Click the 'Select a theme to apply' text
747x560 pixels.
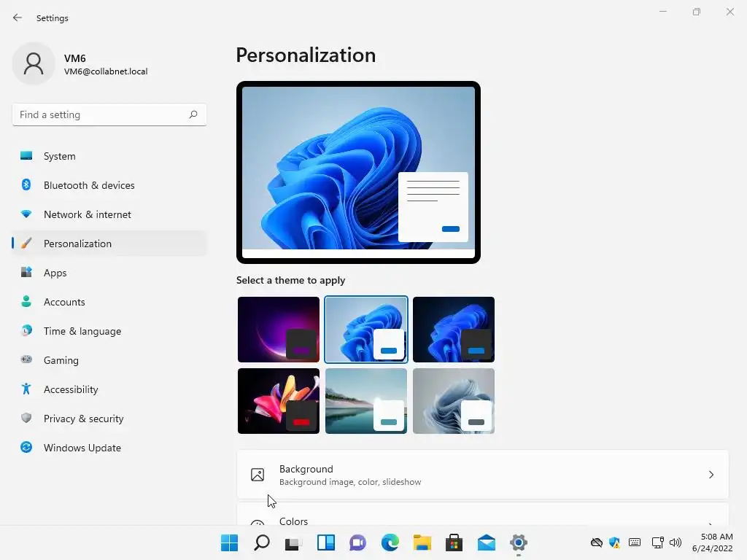tap(290, 280)
